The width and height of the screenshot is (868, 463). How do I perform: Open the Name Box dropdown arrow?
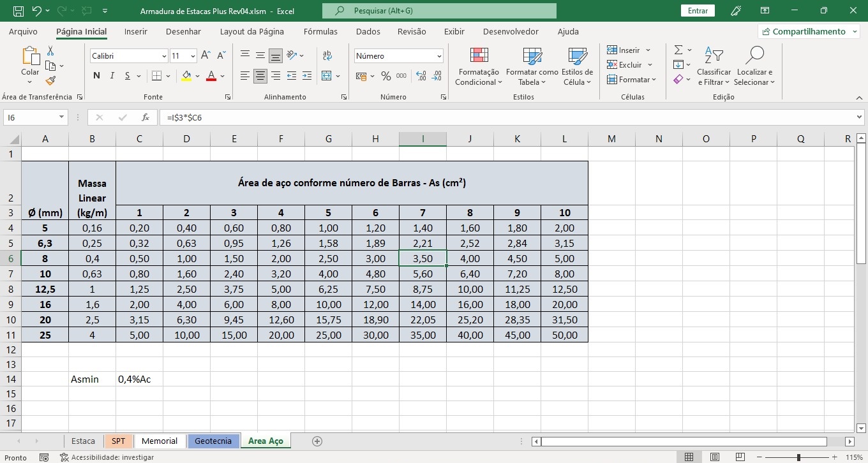tap(62, 117)
